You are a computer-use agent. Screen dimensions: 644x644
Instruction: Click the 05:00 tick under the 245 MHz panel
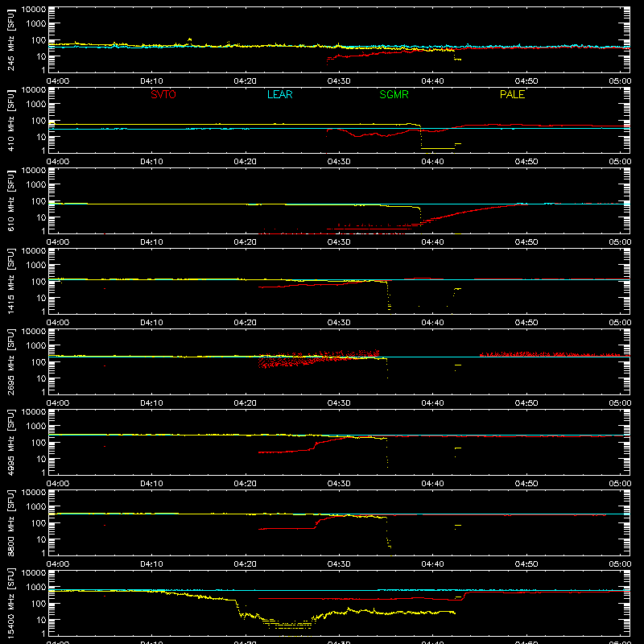tap(620, 81)
